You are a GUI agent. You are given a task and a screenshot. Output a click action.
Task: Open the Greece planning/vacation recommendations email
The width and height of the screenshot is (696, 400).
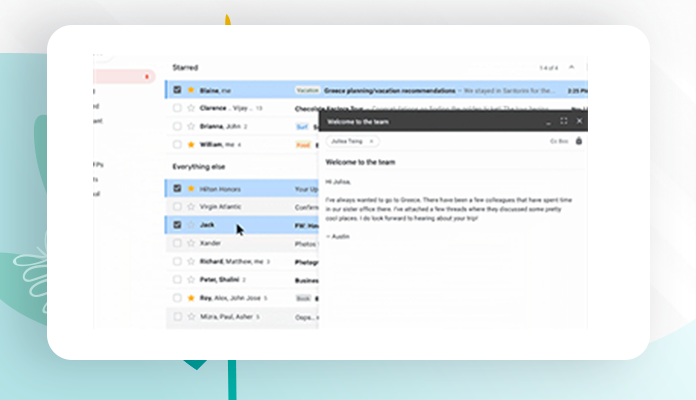tap(380, 89)
